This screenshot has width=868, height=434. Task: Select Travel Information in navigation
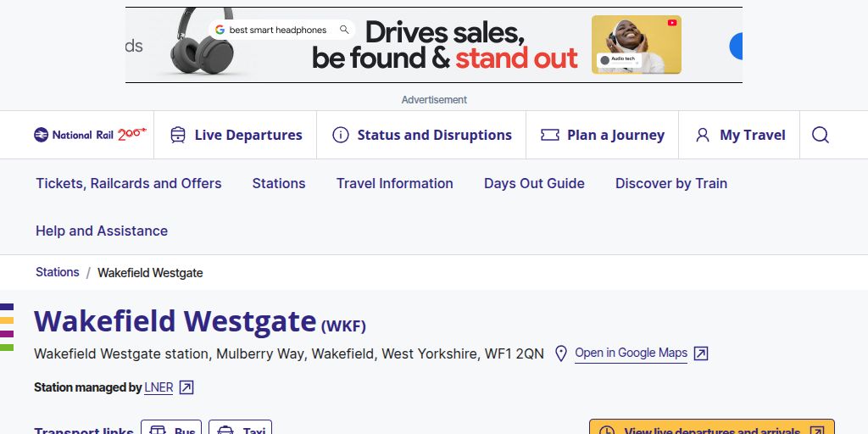coord(394,183)
